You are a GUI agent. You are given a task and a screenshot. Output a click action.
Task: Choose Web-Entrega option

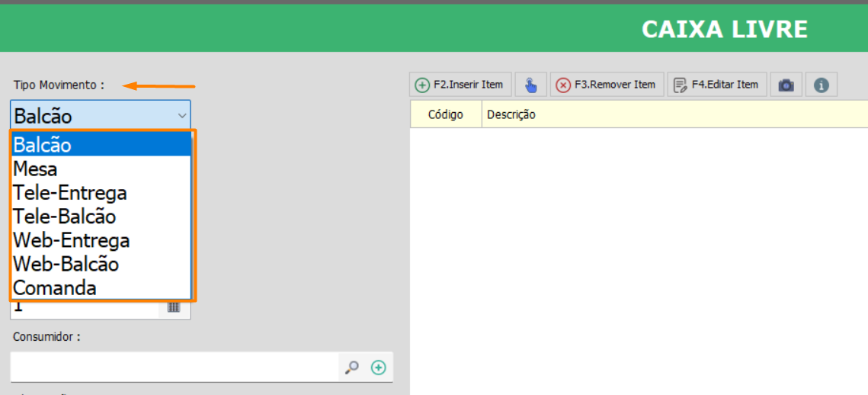[x=101, y=240]
